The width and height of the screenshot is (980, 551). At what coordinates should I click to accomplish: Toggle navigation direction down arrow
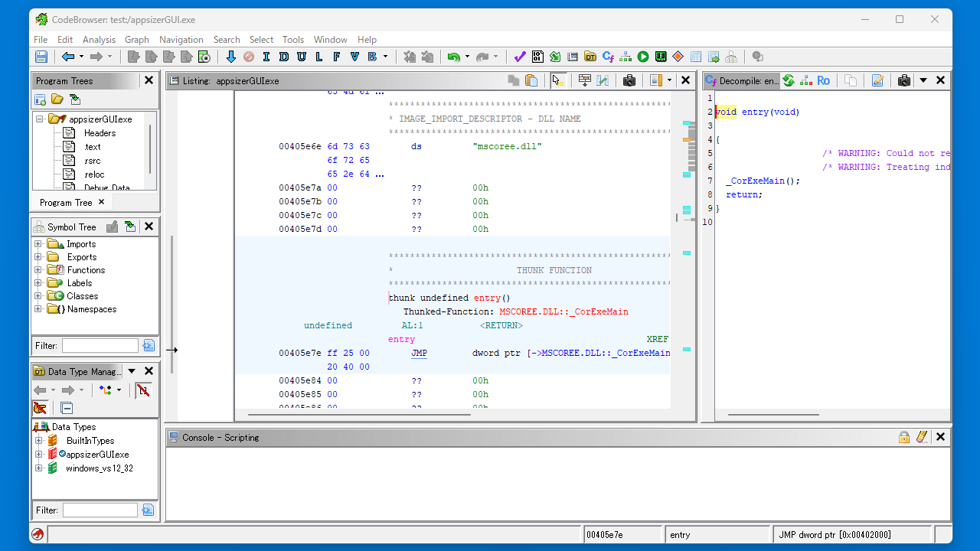pos(230,57)
